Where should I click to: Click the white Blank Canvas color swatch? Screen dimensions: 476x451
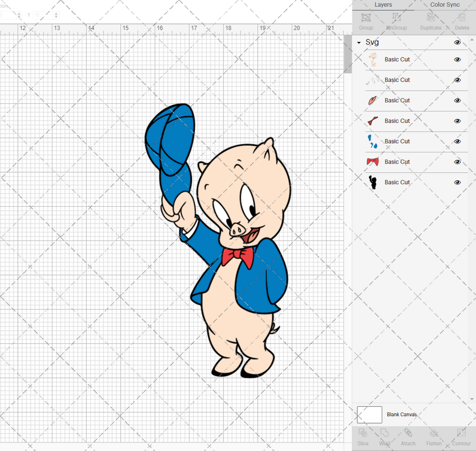tap(369, 414)
